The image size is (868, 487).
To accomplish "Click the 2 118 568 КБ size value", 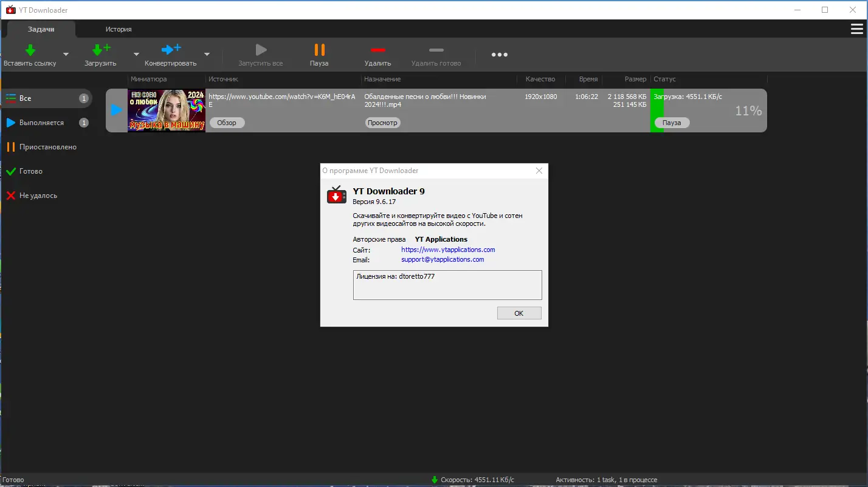I will 627,97.
